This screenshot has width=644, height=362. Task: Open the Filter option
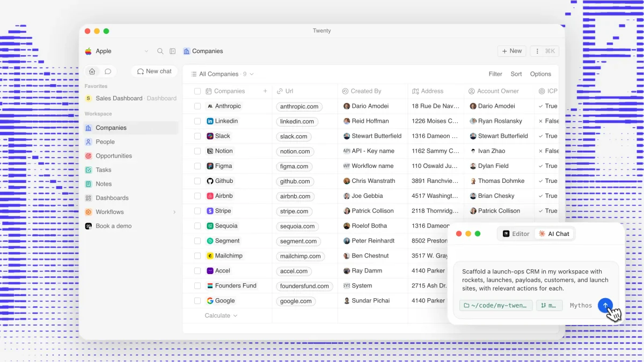click(x=495, y=74)
